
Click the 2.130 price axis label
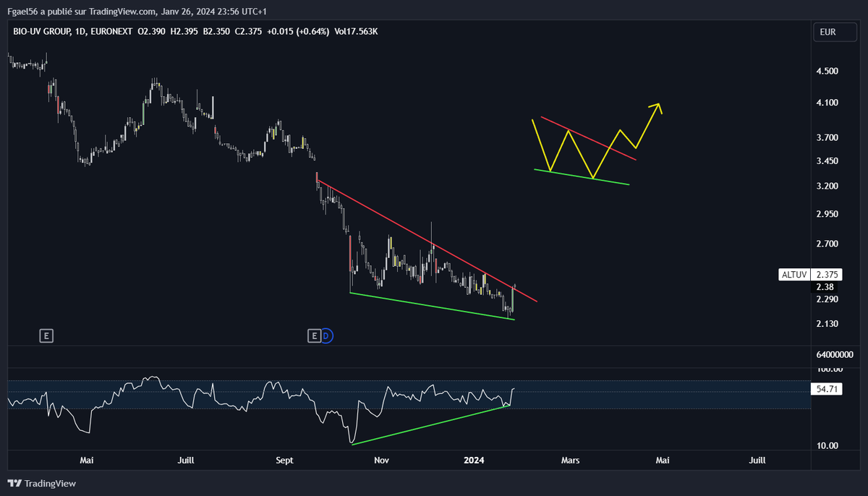[826, 323]
